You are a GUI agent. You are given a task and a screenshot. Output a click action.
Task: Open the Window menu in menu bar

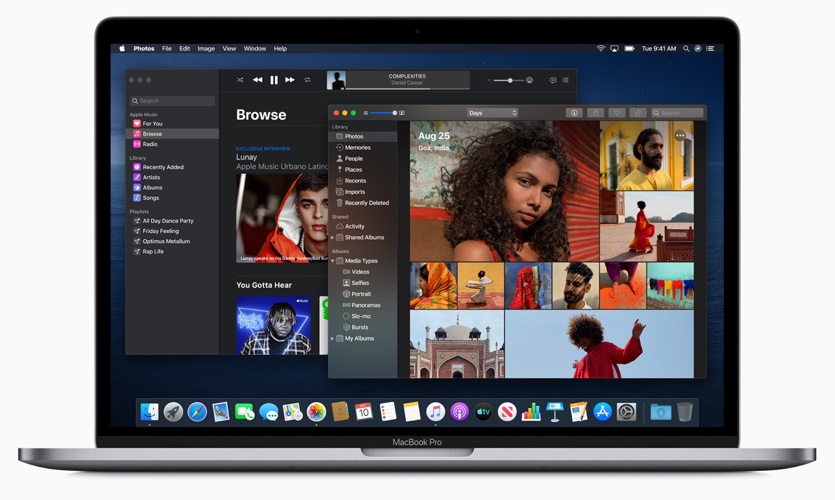[255, 48]
